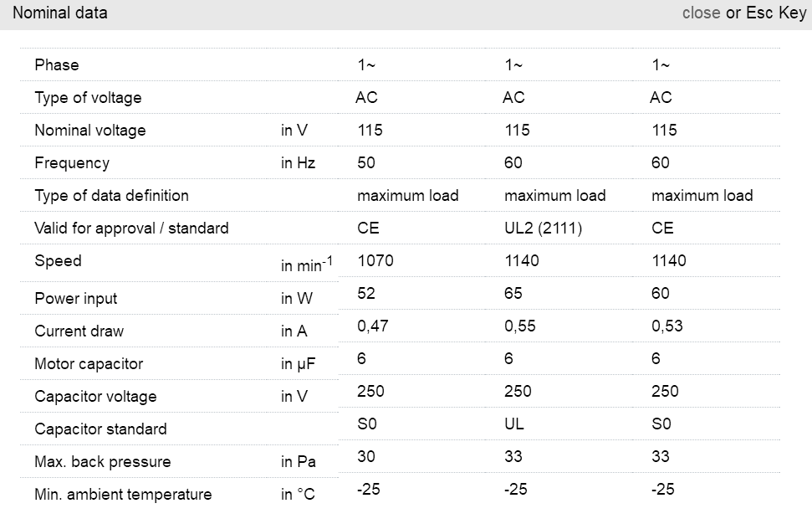This screenshot has width=812, height=529.
Task: Click the Min. ambient temperature label
Action: pyautogui.click(x=123, y=495)
